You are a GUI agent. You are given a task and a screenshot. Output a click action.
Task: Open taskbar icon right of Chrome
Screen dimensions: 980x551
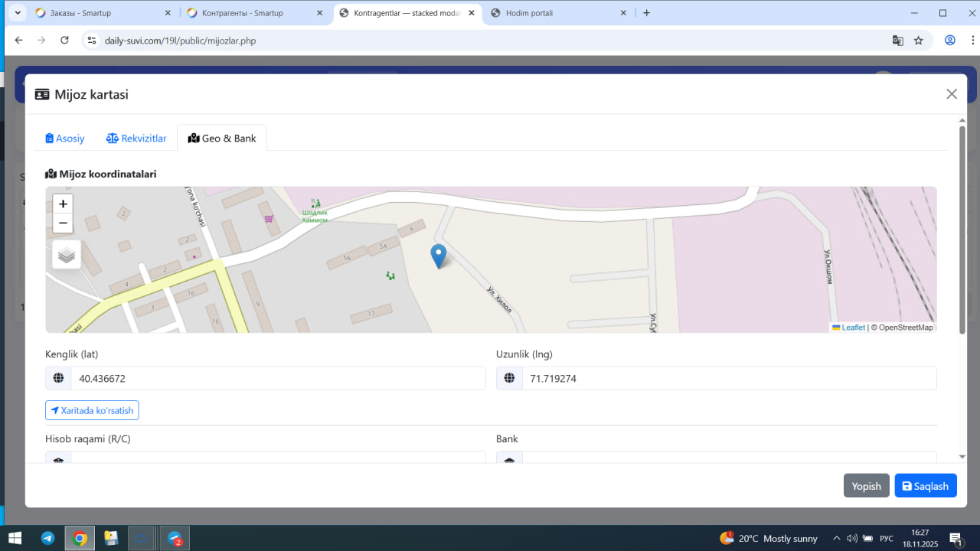pyautogui.click(x=111, y=538)
